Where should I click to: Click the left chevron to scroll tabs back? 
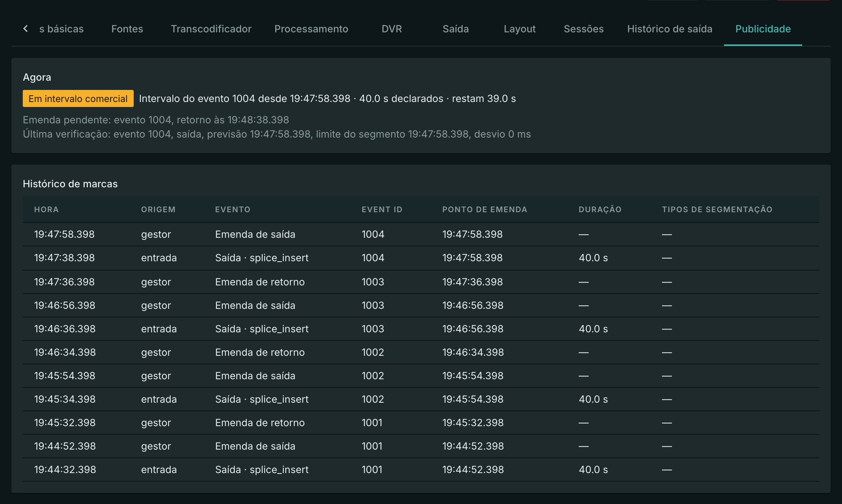click(x=26, y=29)
